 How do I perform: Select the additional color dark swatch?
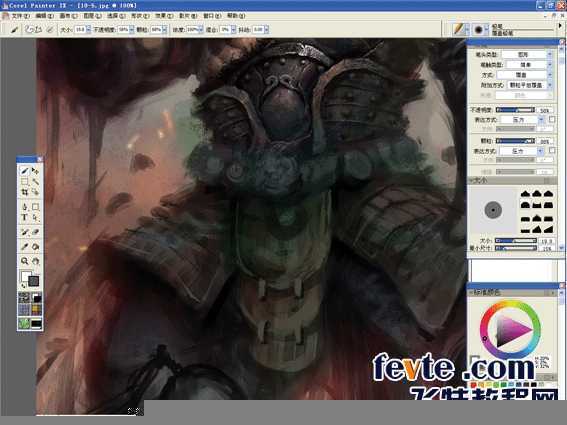[x=34, y=281]
